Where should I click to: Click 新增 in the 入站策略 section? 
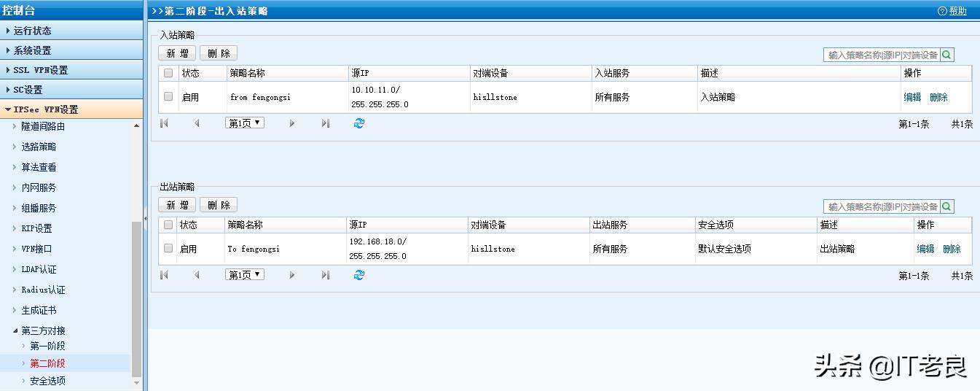point(177,53)
